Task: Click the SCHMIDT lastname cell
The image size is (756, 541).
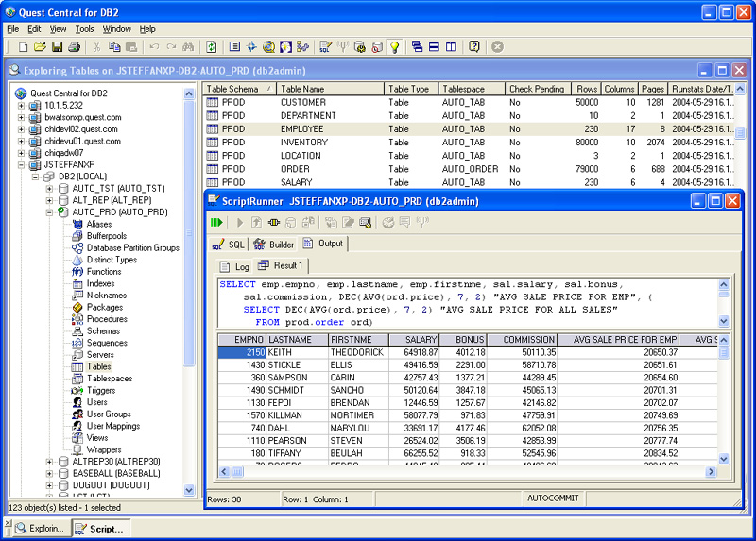Action: [297, 390]
